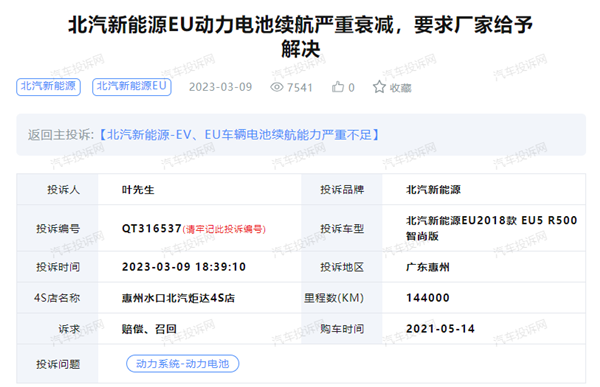
Task: Click the 投诉车型 label
Action: pos(342,229)
